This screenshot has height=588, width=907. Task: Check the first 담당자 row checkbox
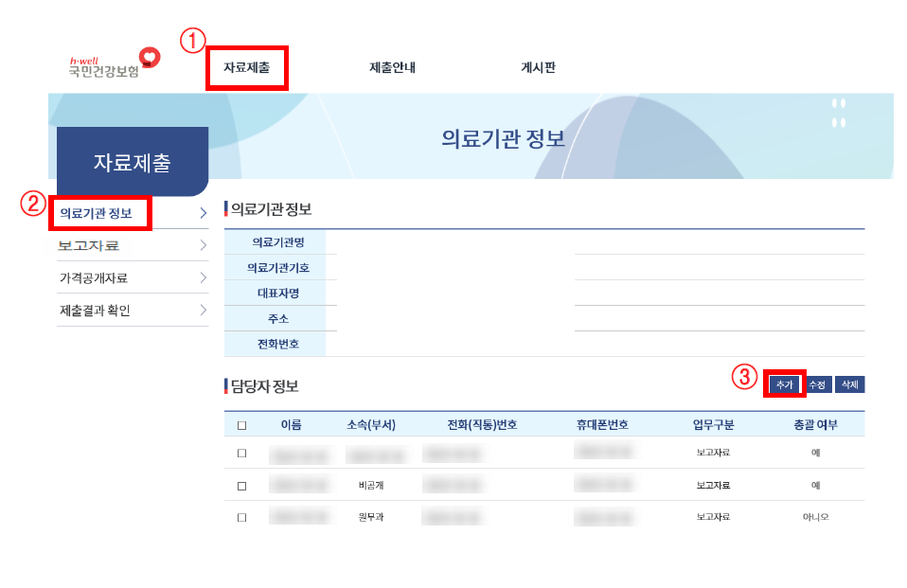pos(241,453)
